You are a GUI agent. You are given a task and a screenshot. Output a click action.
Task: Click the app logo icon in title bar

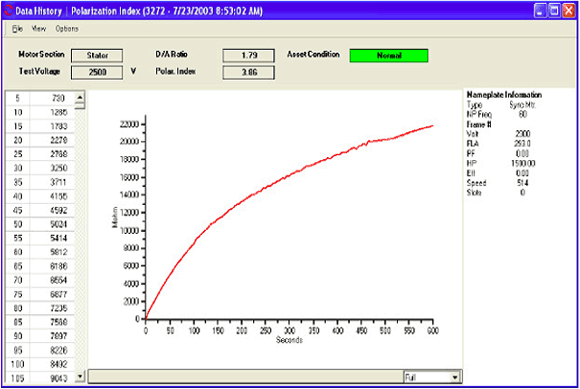pos(8,10)
